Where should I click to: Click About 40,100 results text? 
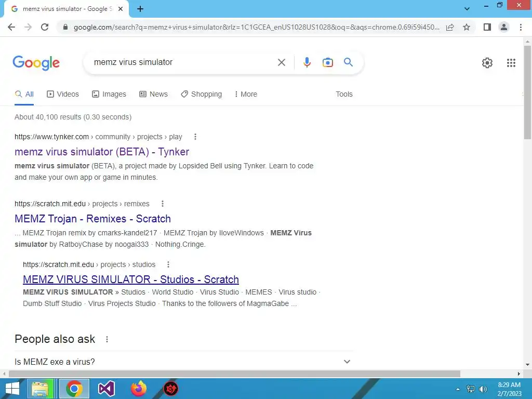click(x=73, y=117)
